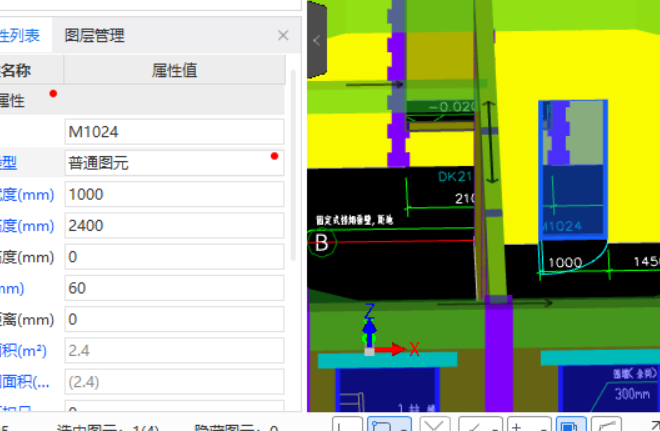Click the read-only 2.4 area field
The height and width of the screenshot is (431, 660).
pyautogui.click(x=174, y=351)
